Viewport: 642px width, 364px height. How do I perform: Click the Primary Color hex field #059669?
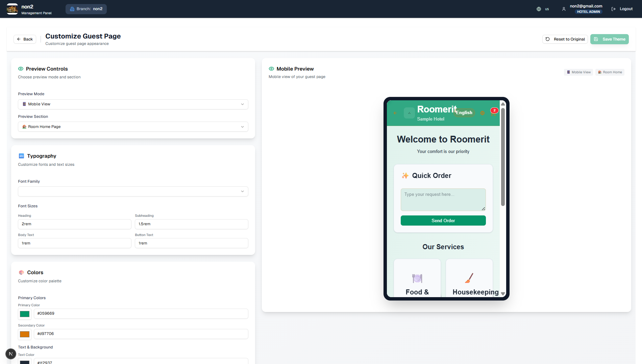(141, 314)
